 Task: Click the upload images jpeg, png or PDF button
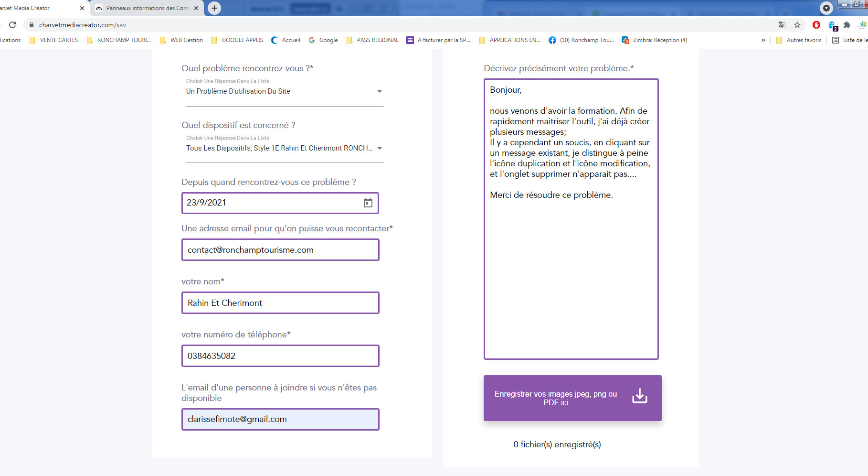(x=572, y=398)
